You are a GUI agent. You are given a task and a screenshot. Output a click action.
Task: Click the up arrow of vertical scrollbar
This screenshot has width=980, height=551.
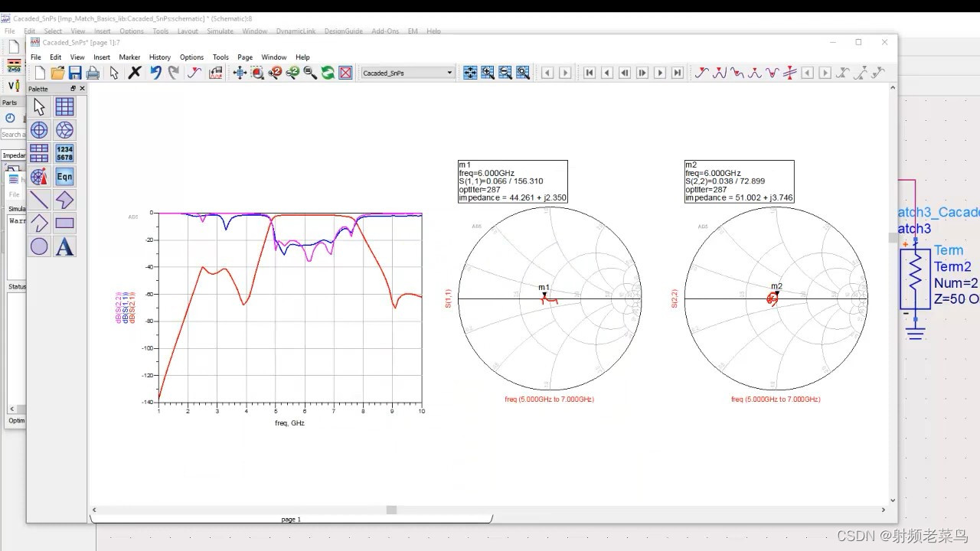coord(893,89)
